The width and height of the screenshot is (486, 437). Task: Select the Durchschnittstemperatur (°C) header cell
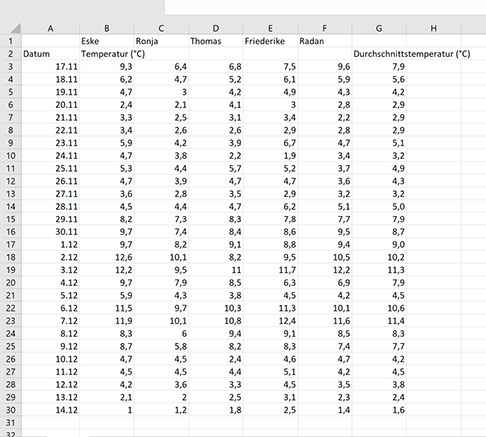click(412, 54)
